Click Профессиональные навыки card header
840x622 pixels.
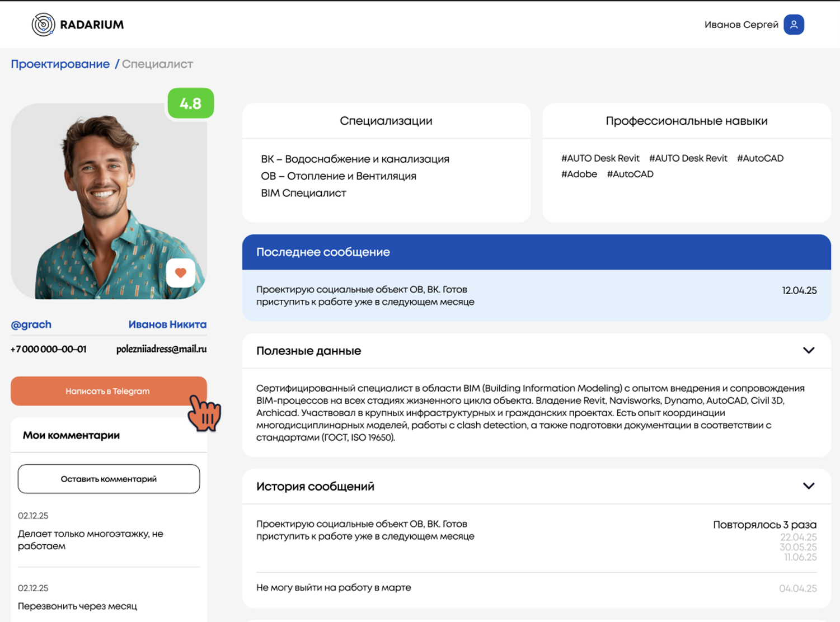(x=687, y=121)
